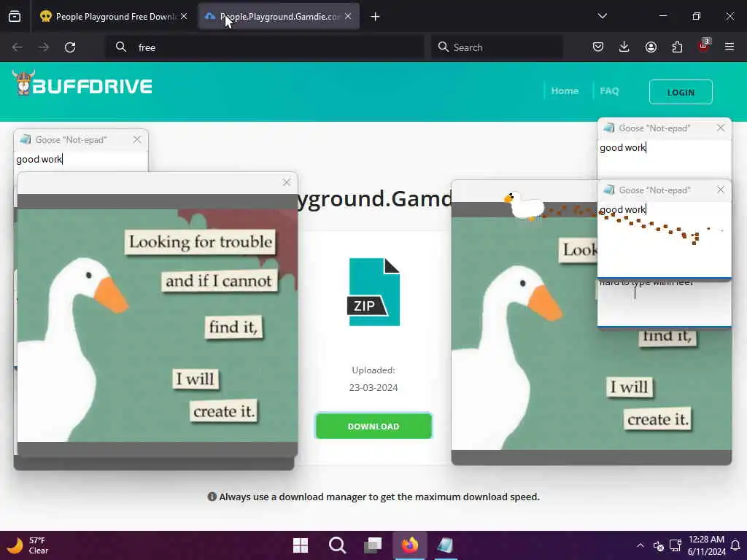Close the left goose meme image window

click(x=286, y=182)
